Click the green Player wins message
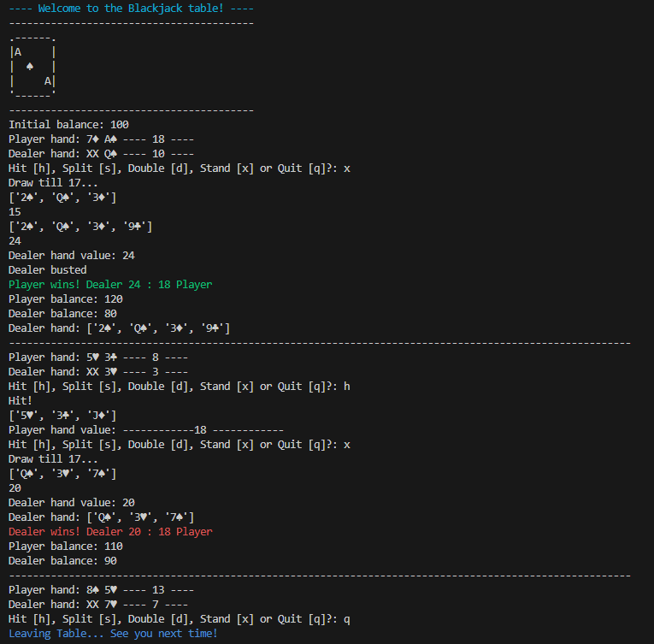Image resolution: width=654 pixels, height=644 pixels. (110, 284)
